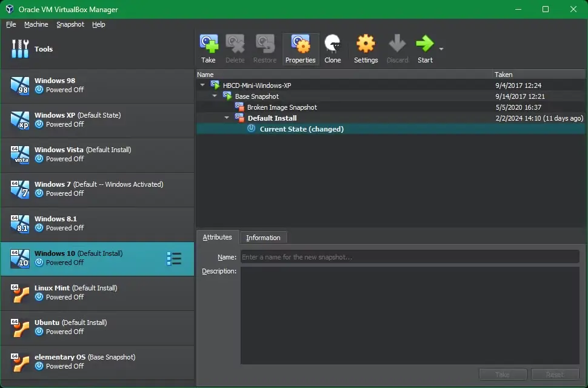The height and width of the screenshot is (388, 588).
Task: Click the date 9/4/2017 12:24
Action: tap(518, 85)
